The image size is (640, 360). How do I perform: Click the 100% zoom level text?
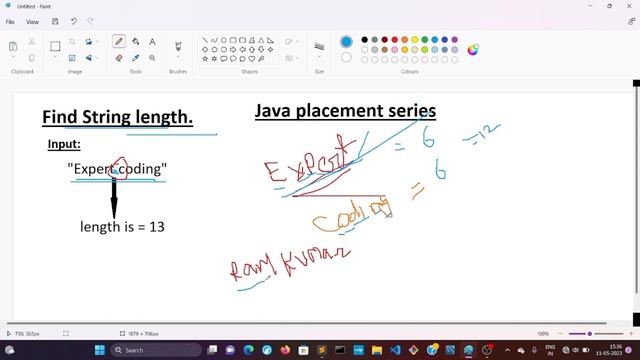[x=543, y=334]
